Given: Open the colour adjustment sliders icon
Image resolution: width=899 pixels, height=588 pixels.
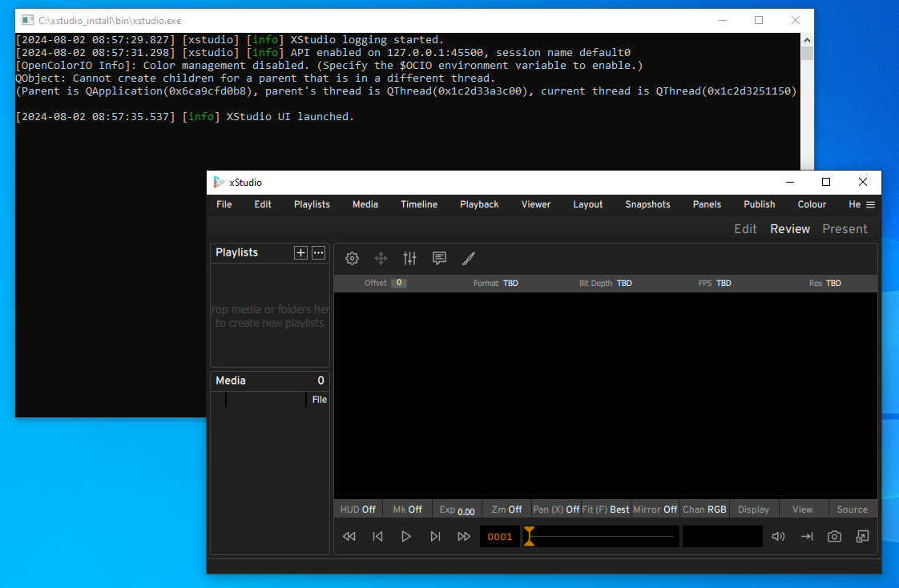Looking at the screenshot, I should pyautogui.click(x=409, y=258).
